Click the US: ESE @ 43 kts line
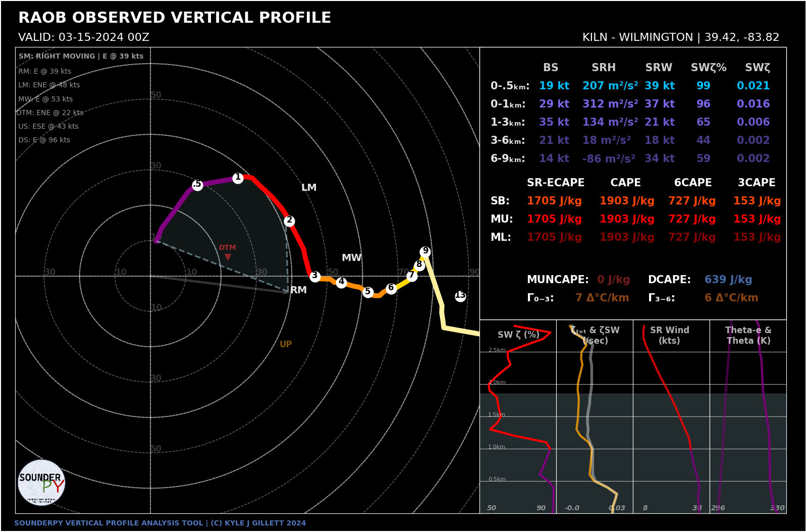806x532 pixels. 48,126
